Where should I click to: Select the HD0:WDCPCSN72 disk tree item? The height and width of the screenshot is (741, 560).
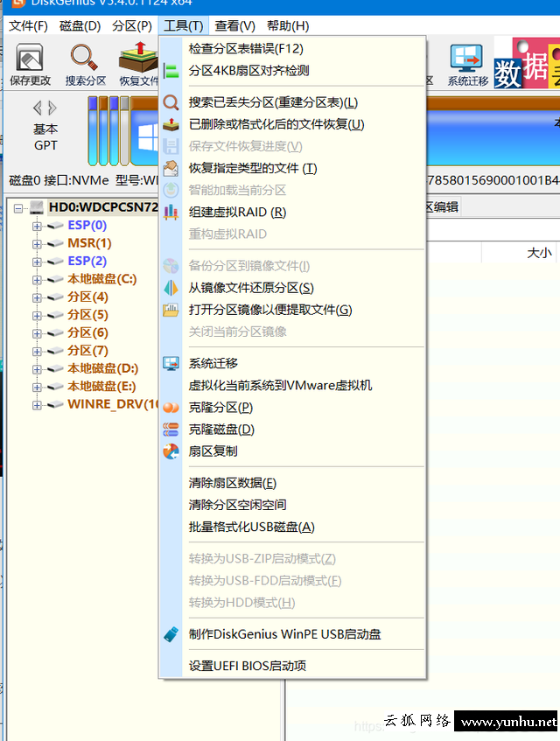pos(103,207)
